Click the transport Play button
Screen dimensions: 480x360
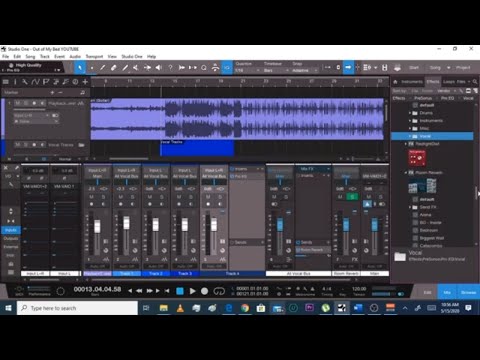[x=192, y=291]
